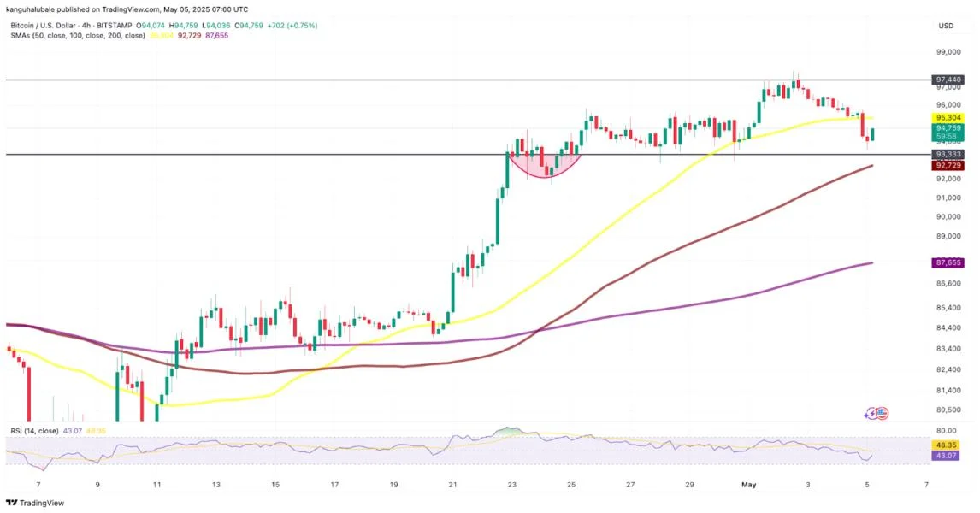Click the yellow 95,304 price axis label

(948, 117)
